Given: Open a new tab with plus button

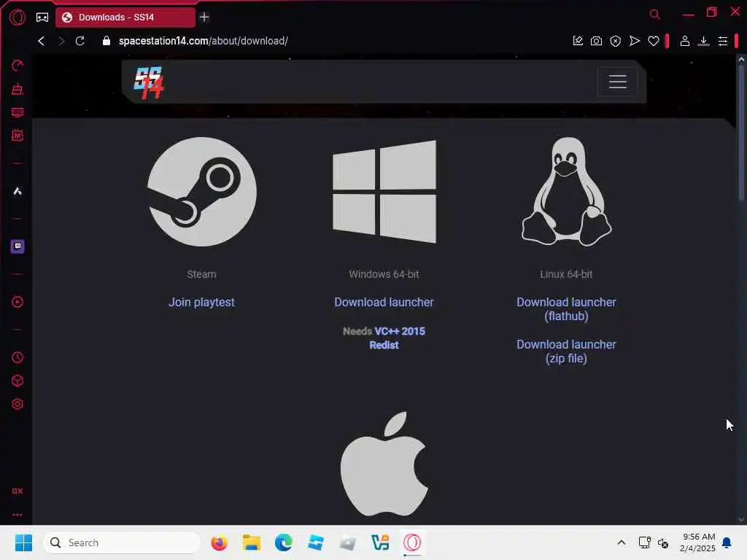Looking at the screenshot, I should 204,17.
